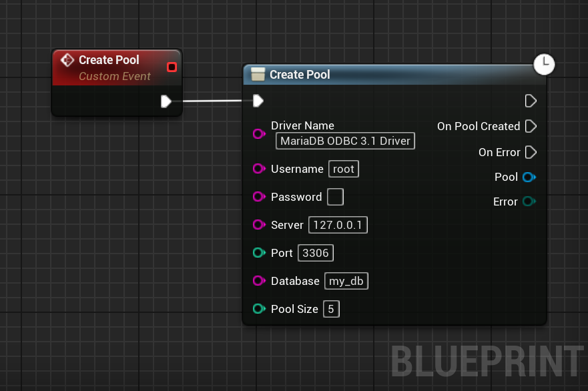Edit the Database field showing my_db
Image resolution: width=588 pixels, height=391 pixels.
(x=346, y=281)
